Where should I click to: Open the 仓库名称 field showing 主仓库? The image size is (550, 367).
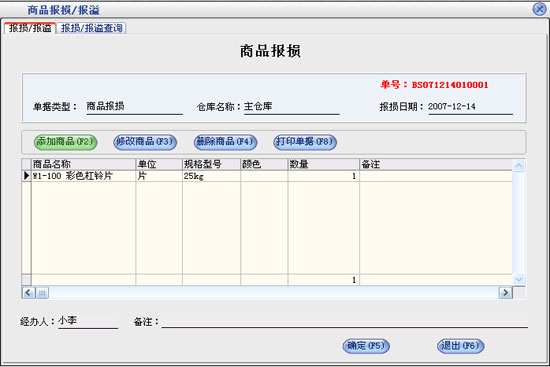[291, 107]
